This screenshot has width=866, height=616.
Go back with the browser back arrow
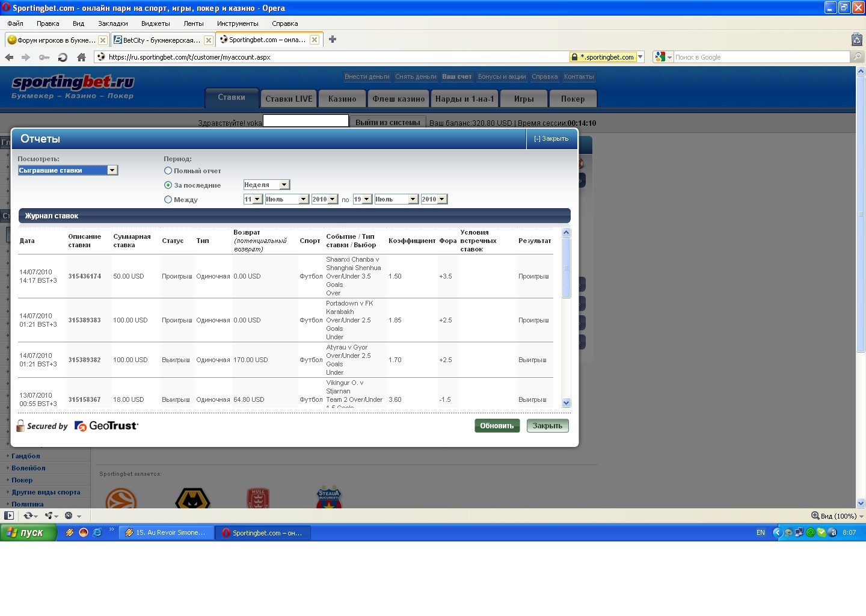pyautogui.click(x=9, y=57)
